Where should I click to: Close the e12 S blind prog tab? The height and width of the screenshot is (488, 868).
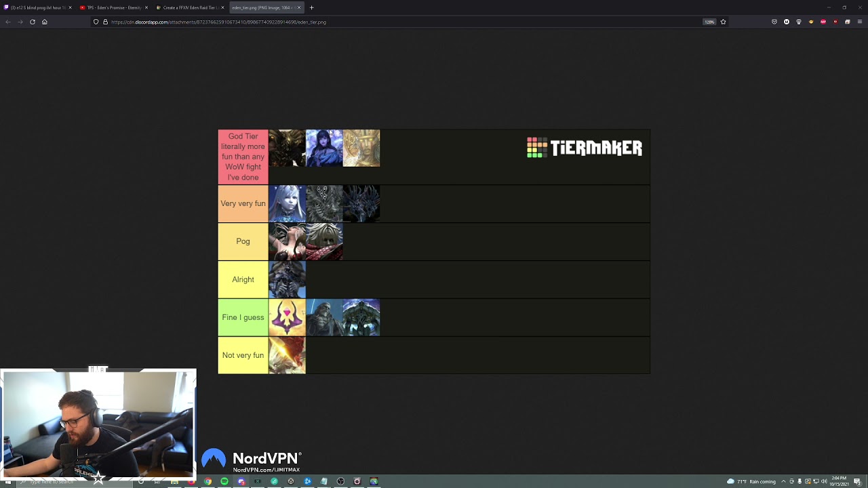tap(70, 7)
